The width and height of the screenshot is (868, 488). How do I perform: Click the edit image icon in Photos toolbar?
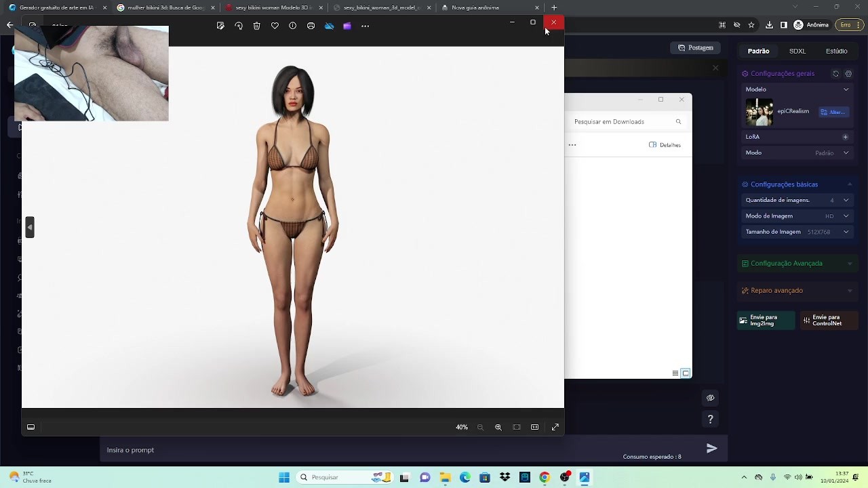[220, 26]
